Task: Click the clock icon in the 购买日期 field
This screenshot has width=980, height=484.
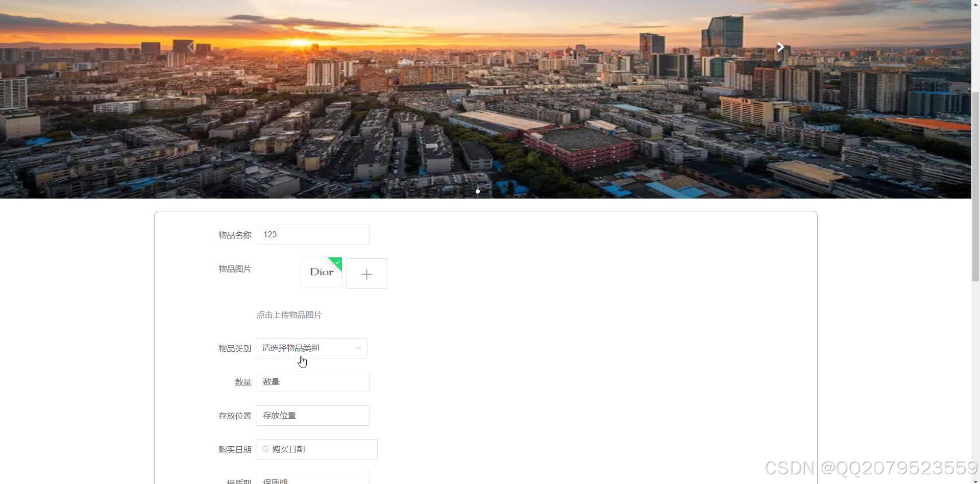Action: pos(265,449)
